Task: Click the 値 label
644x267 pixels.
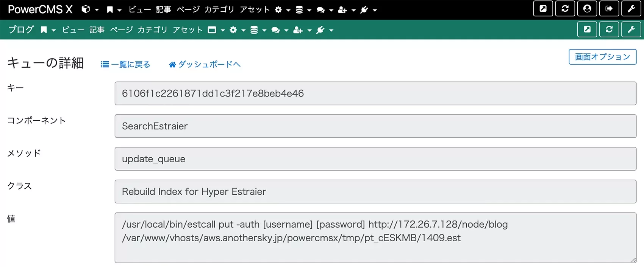Action: click(x=11, y=219)
